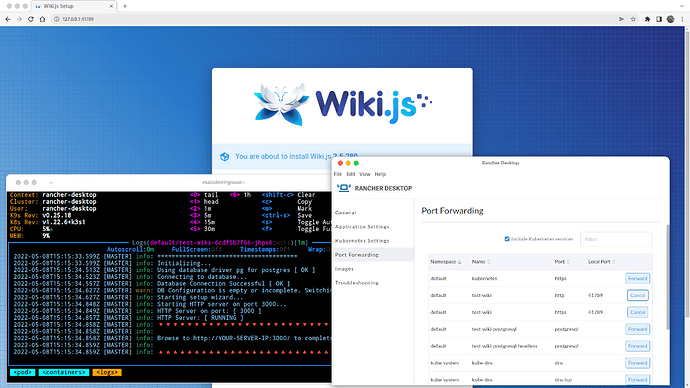Click terminal window title malcolm@grover
Viewport: 690px width, 388px height.
pos(224,182)
